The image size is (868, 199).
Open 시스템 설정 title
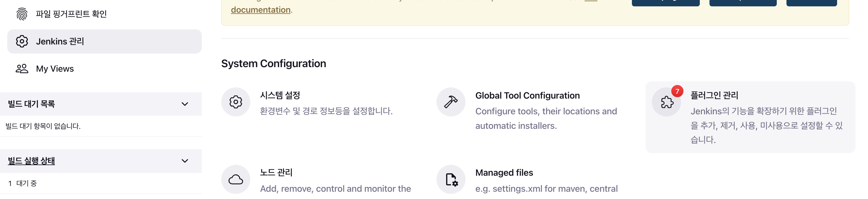[x=280, y=95]
